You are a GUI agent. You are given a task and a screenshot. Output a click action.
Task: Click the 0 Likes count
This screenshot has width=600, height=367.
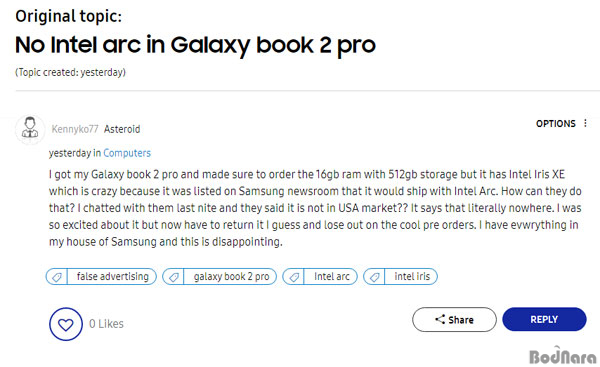[106, 324]
